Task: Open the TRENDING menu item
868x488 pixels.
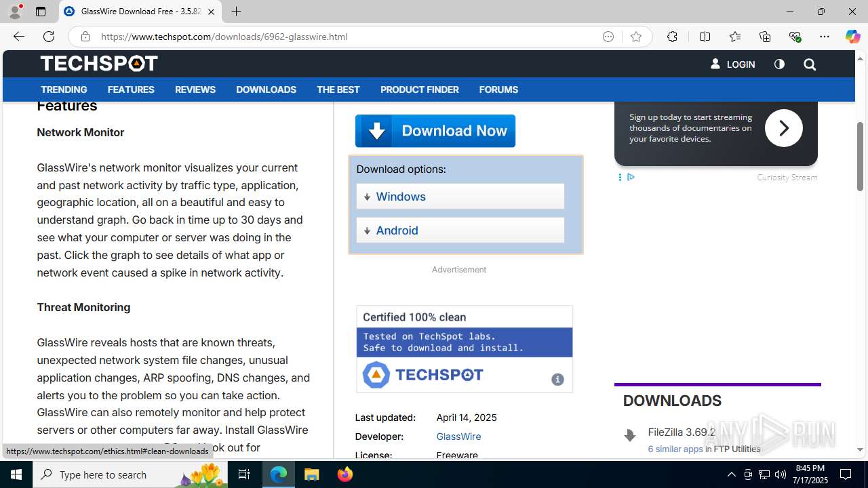Action: (64, 89)
